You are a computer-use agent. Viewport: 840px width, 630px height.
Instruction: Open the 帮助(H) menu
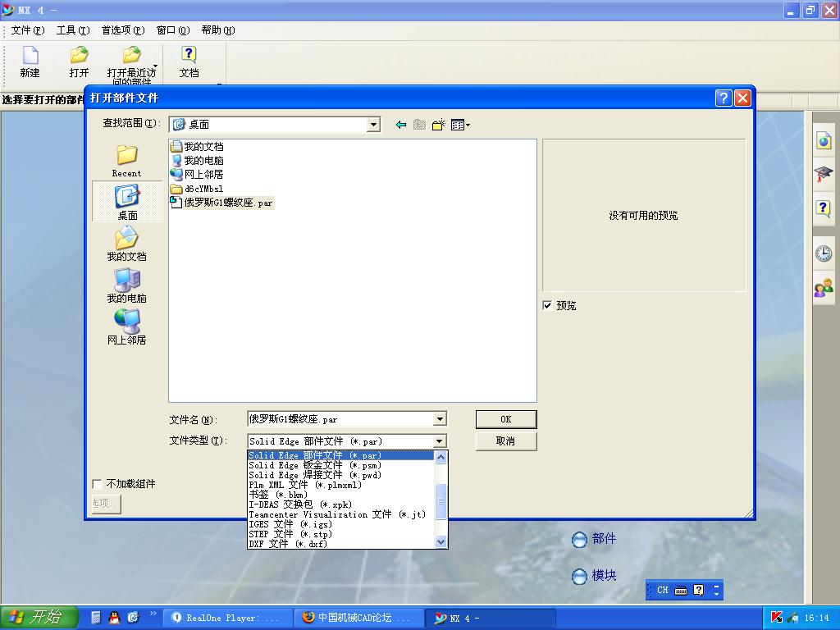click(218, 30)
